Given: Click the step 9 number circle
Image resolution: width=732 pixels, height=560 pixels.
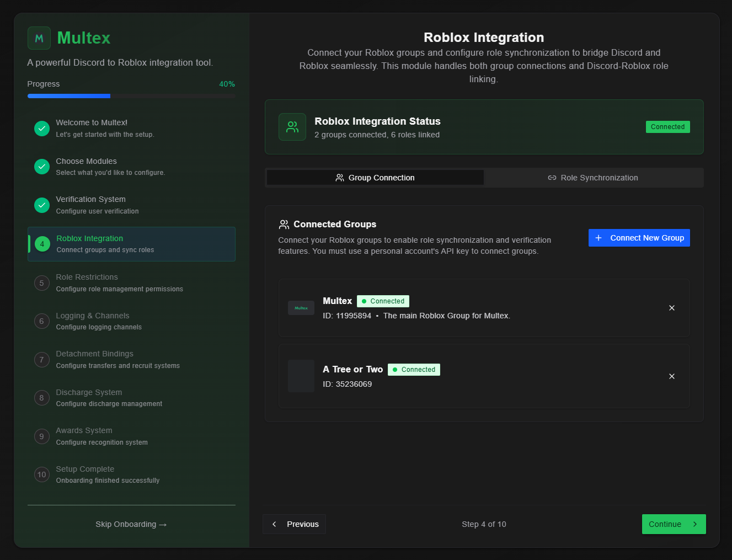Looking at the screenshot, I should point(42,436).
